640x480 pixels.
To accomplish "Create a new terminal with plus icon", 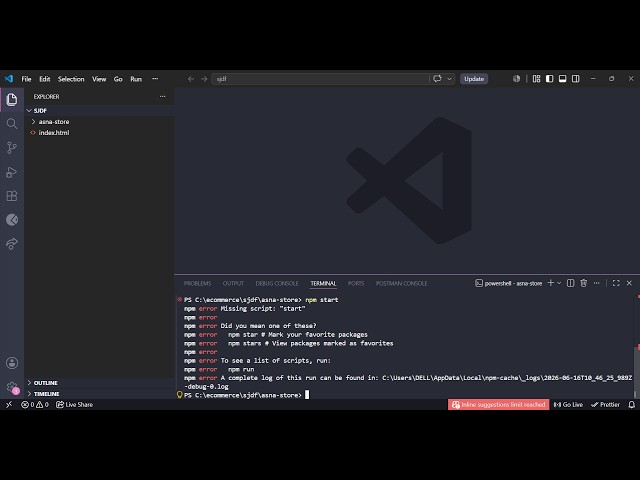I will 550,283.
